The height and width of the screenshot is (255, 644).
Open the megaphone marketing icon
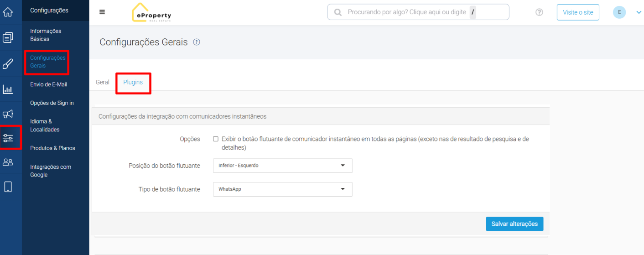[x=8, y=114]
